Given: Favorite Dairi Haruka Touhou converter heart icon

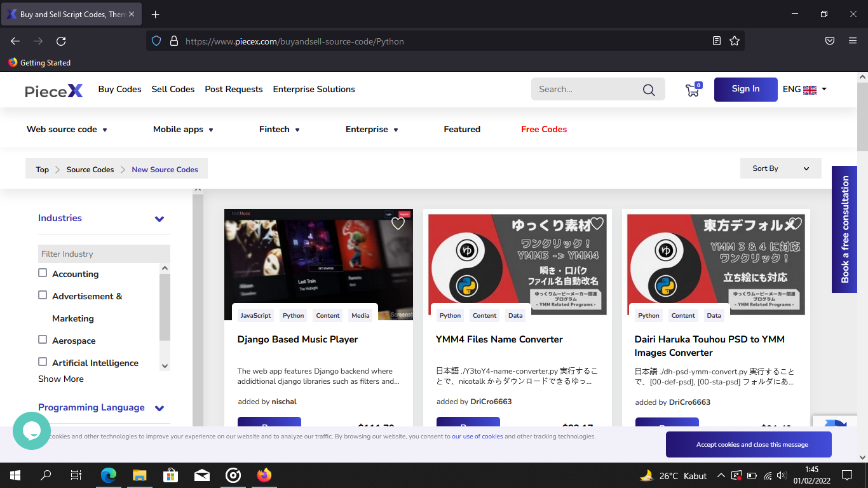Looking at the screenshot, I should point(796,224).
